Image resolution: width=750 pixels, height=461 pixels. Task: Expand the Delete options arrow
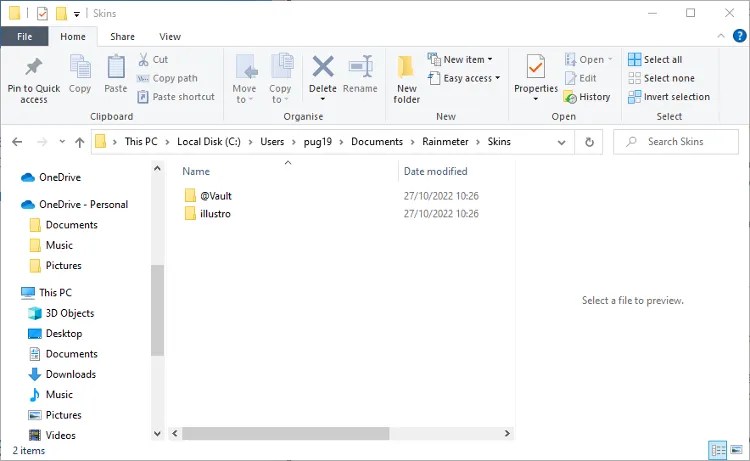(x=323, y=99)
